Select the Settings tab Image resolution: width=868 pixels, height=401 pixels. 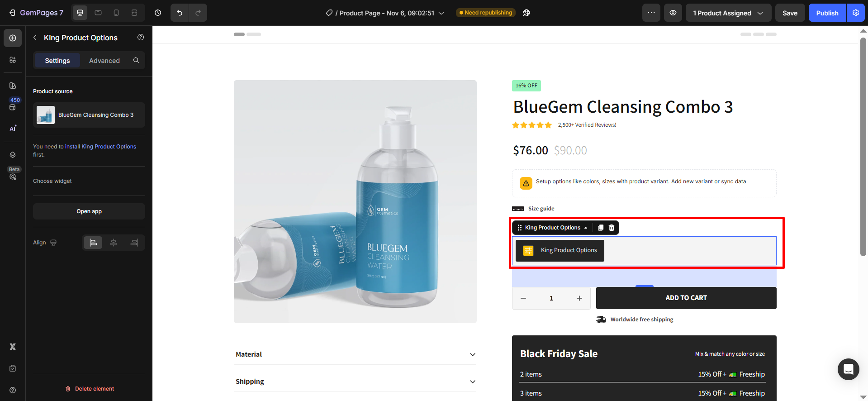click(57, 61)
